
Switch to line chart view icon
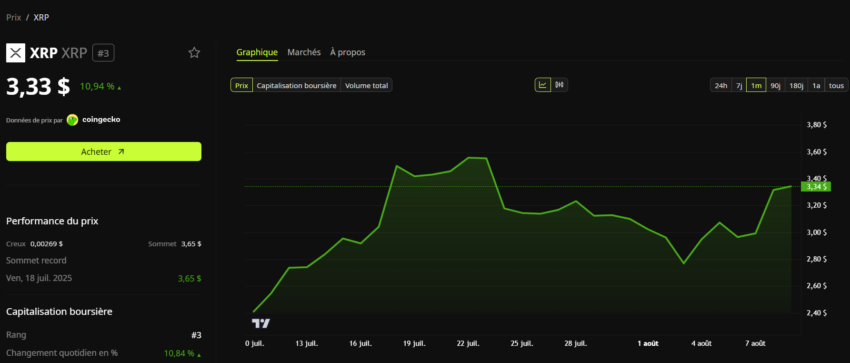tap(543, 85)
